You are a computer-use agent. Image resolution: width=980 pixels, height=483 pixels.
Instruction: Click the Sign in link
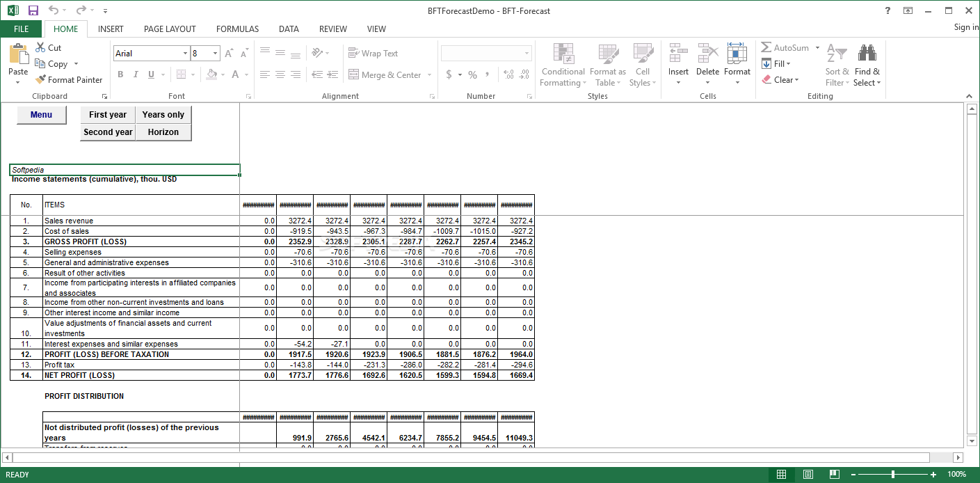(x=966, y=27)
